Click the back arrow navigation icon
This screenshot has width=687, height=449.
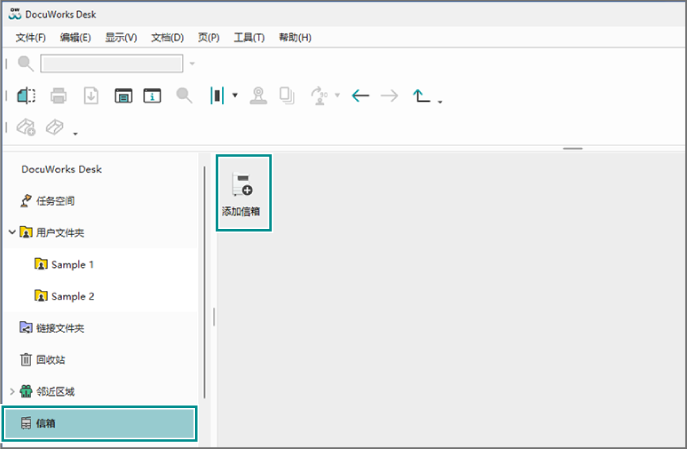(x=361, y=96)
